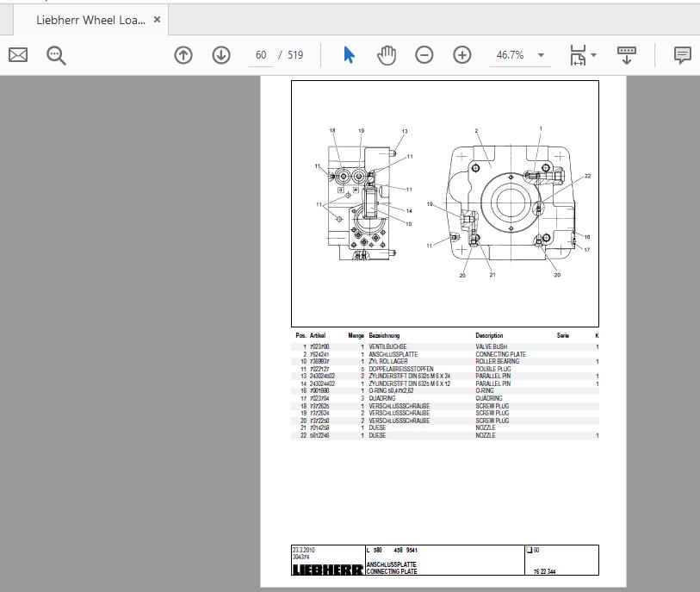
Task: Toggle zoom in with the plus control
Action: point(462,54)
